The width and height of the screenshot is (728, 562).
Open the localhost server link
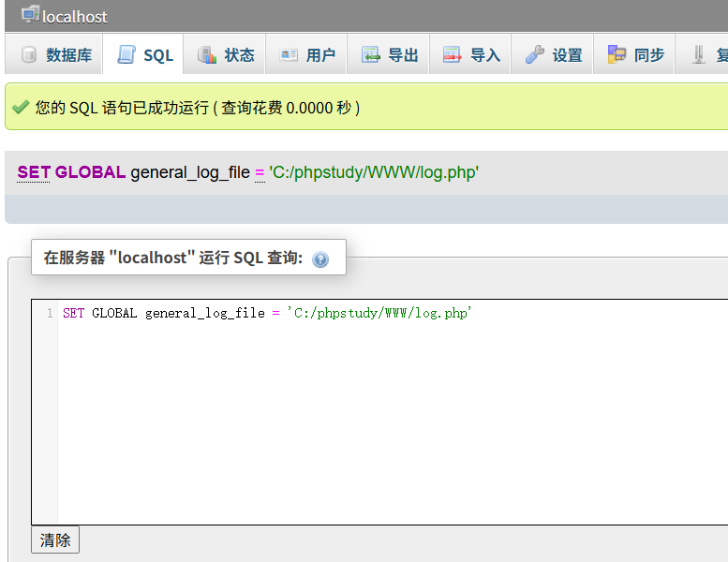click(75, 17)
